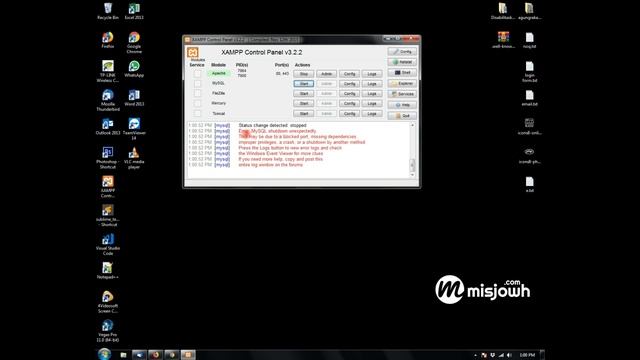640x360 pixels.
Task: Open the Windows Start orb
Action: (x=104, y=354)
